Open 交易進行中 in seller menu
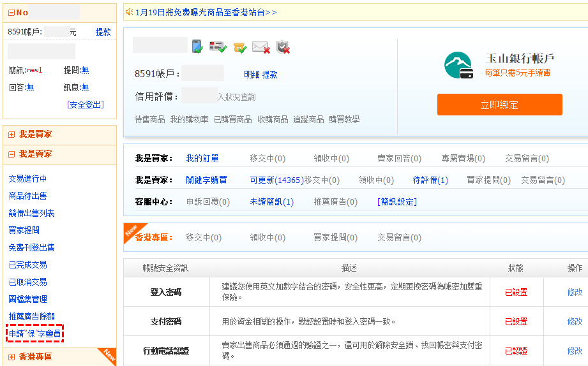Viewport: 588px width, 366px height. (x=27, y=179)
